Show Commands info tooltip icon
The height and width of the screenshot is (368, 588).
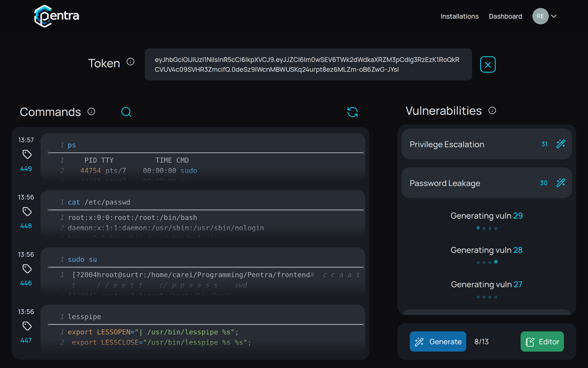point(91,111)
